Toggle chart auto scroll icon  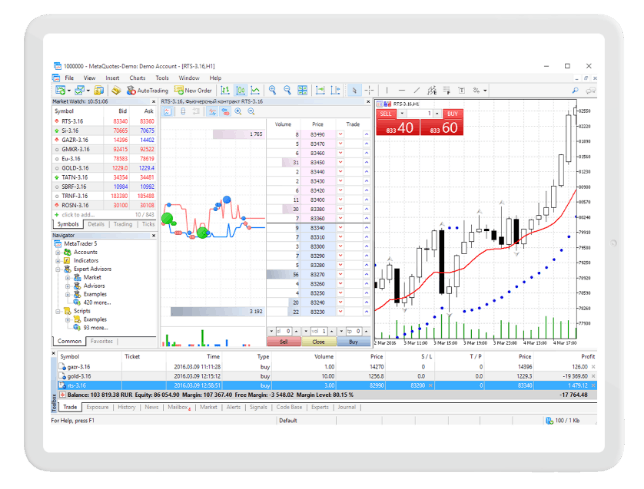click(x=320, y=90)
